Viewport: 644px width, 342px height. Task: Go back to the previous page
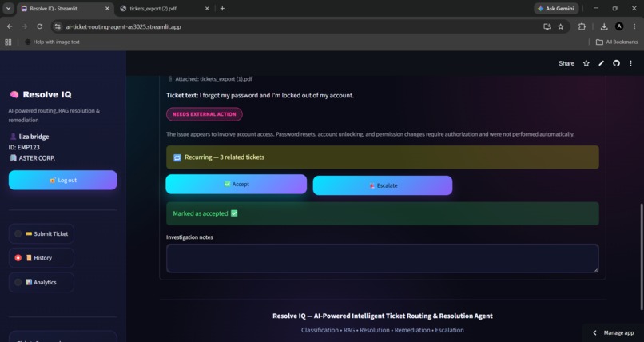[x=10, y=26]
